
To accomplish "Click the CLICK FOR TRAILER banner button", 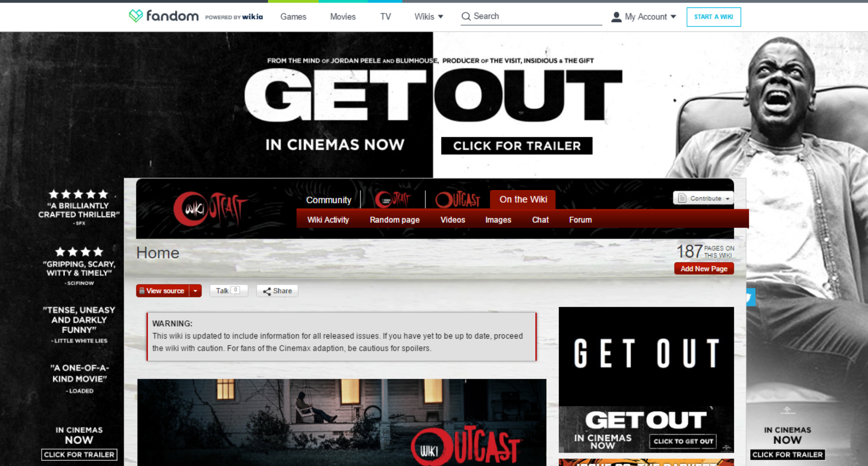I will [x=517, y=146].
